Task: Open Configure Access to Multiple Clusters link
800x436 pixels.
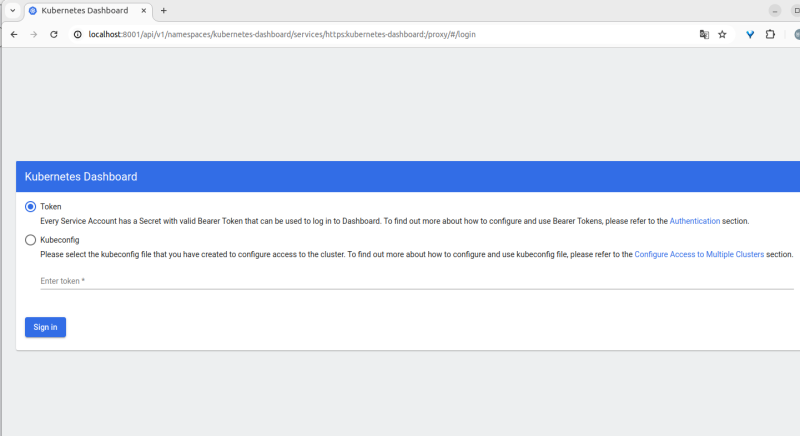Action: tap(699, 254)
